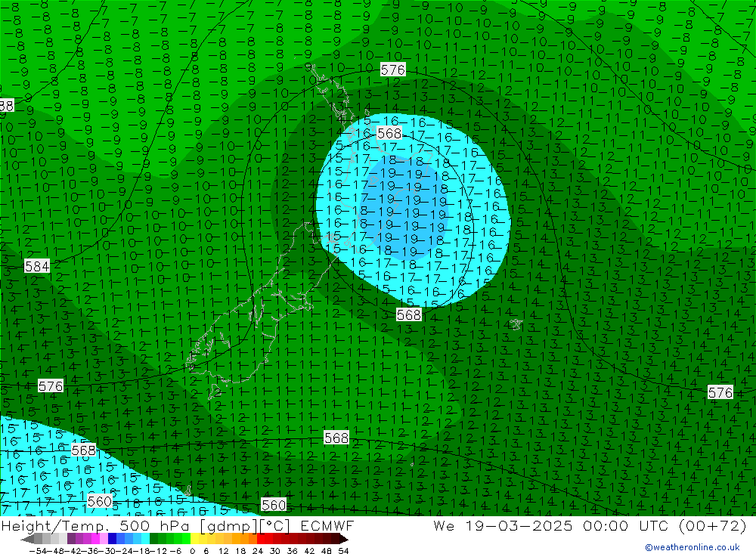Click the [gdmp] unit label
756x554 pixels.
[x=229, y=526]
